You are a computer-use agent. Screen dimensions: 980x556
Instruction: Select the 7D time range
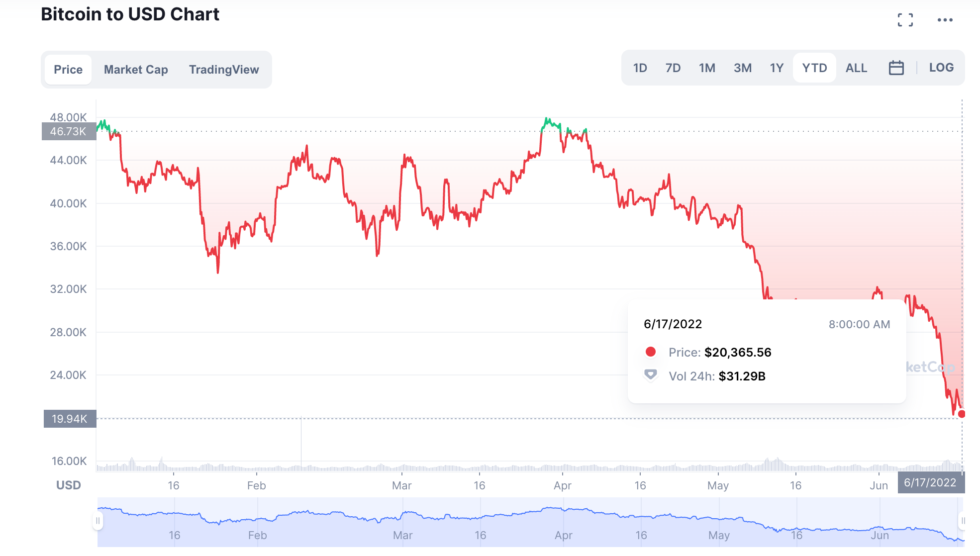click(x=673, y=68)
